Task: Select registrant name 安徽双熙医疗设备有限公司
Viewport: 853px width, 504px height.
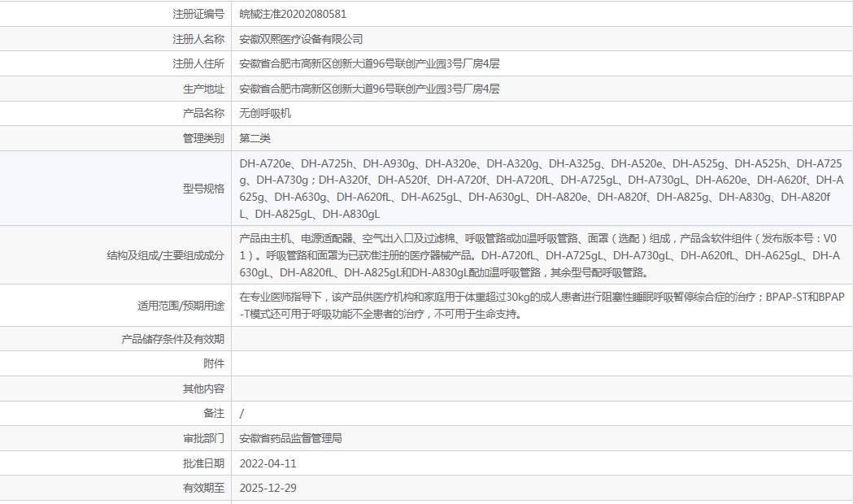Action: pyautogui.click(x=301, y=39)
